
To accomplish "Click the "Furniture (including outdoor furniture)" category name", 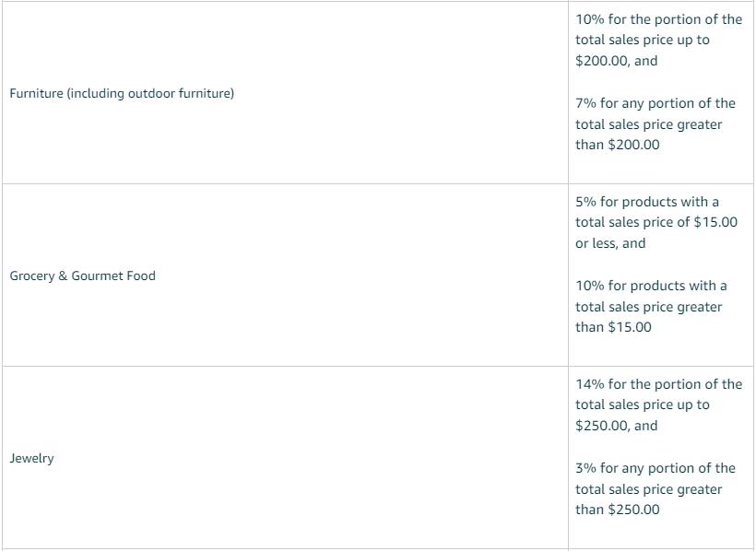I will point(122,93).
